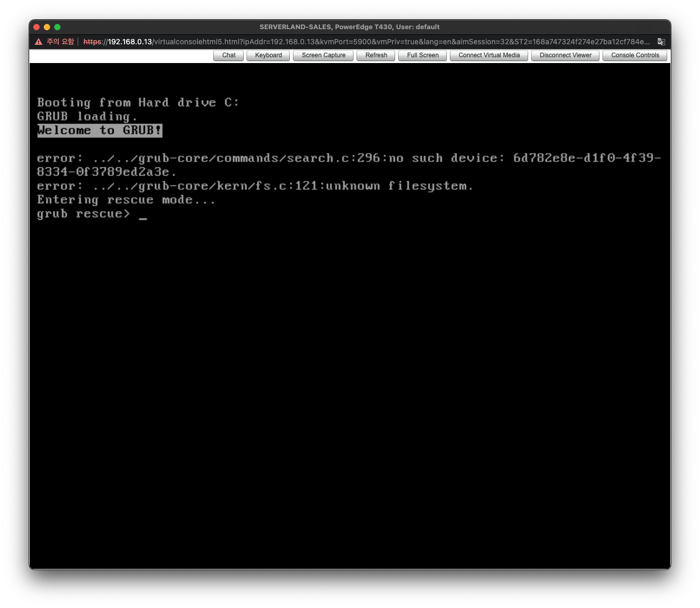Image resolution: width=700 pixels, height=608 pixels.
Task: Click the Google Translate icon in address bar
Action: tap(661, 41)
